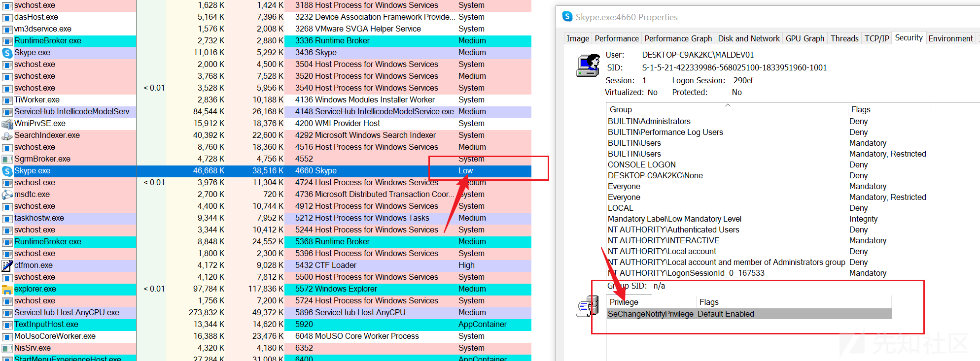
Task: Click the Skype icon in highlighted 4660 row
Action: pos(7,171)
